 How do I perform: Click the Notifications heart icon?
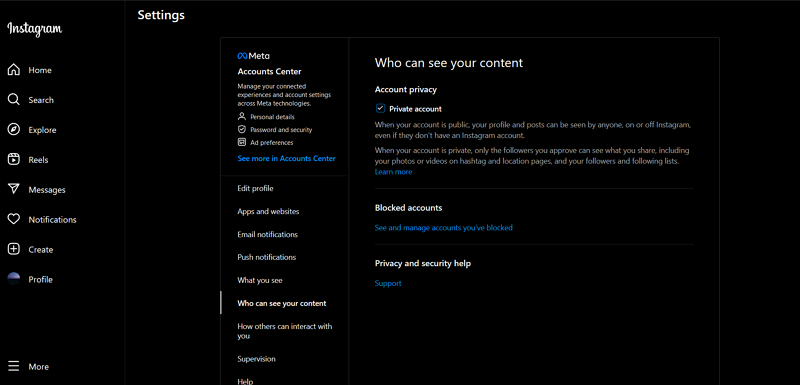point(14,219)
